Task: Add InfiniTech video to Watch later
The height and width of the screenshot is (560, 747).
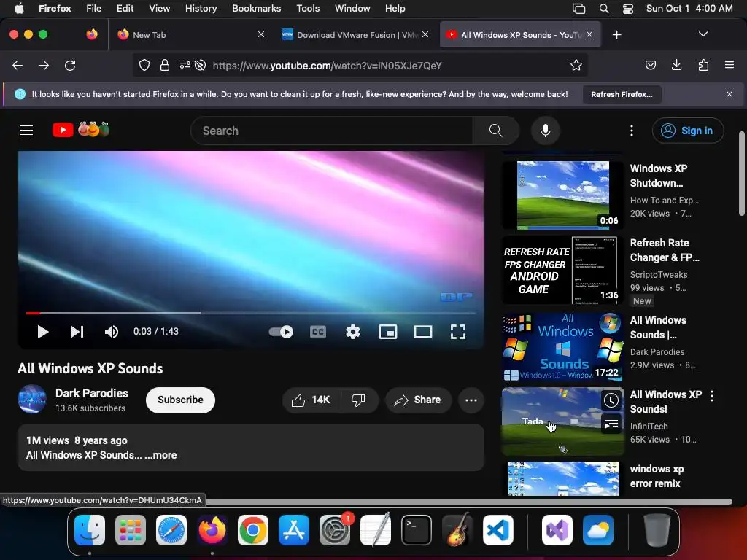Action: [611, 400]
